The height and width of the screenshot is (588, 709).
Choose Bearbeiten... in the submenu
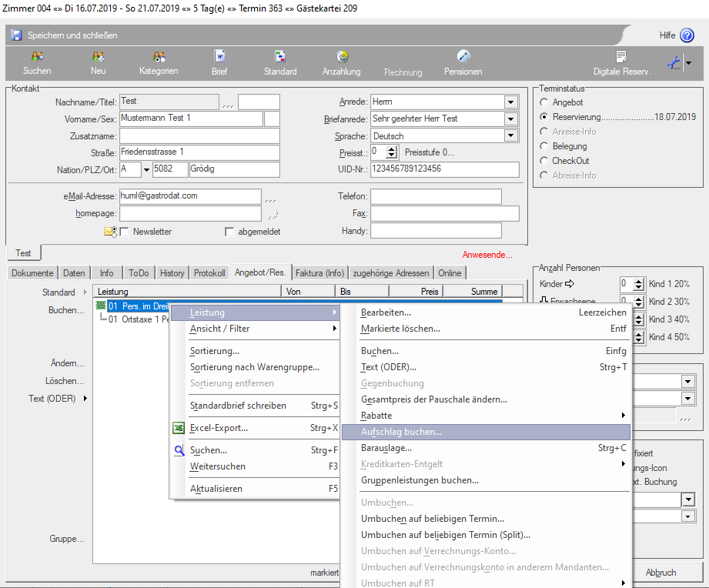486,312
